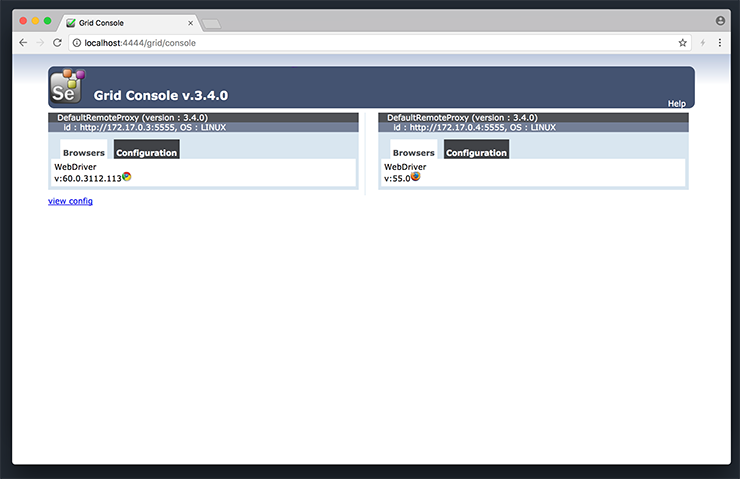The image size is (740, 479).
Task: Click the Grid Console v.3.4.0 heading
Action: (161, 95)
